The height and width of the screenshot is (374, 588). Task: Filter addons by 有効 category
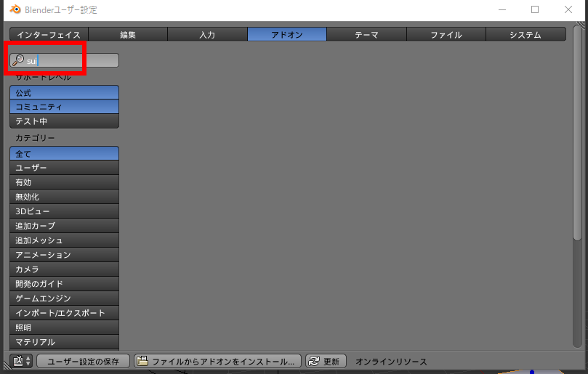tap(65, 182)
